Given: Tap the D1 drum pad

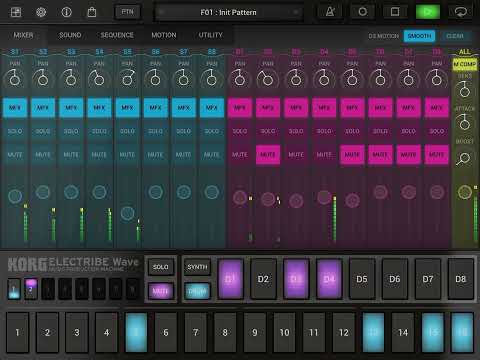Looking at the screenshot, I should tap(230, 279).
